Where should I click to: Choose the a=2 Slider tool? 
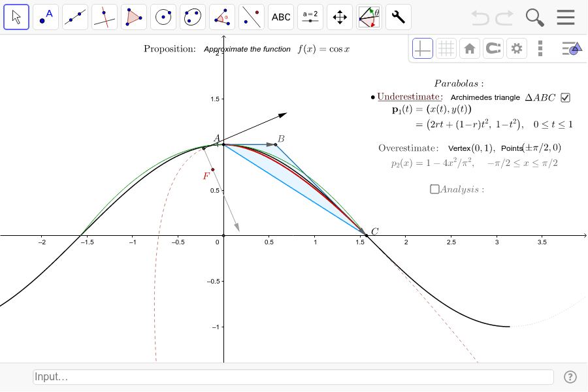pos(310,17)
